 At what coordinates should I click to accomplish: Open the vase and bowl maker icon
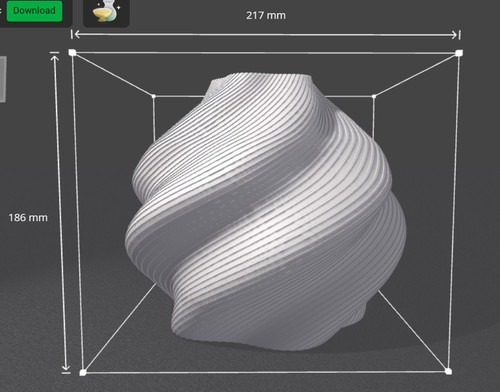(106, 12)
